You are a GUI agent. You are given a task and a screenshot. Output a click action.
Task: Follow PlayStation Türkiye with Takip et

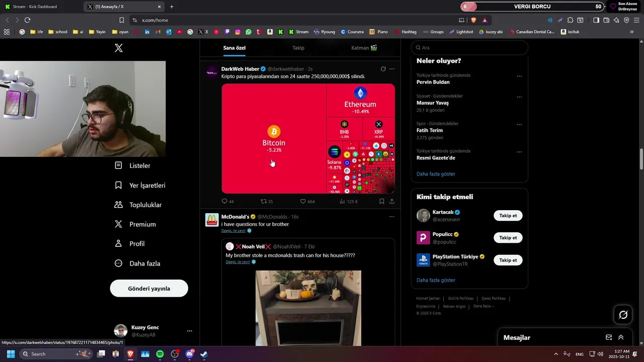click(508, 260)
